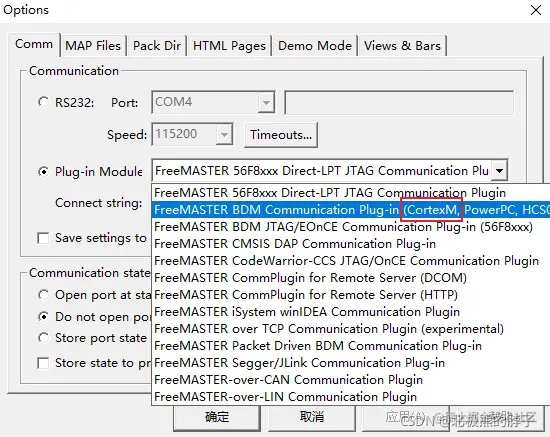Click the 取消 cancel button
Viewport: 550px width, 437px height.
point(312,417)
